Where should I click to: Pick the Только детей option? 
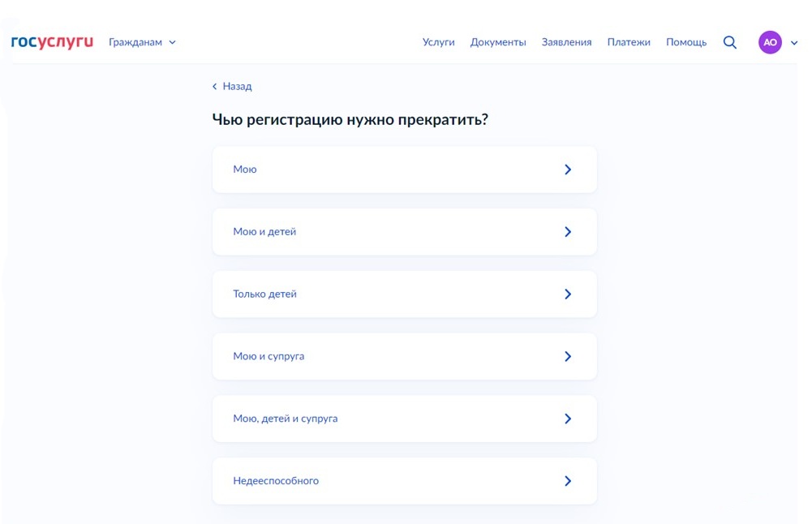405,294
